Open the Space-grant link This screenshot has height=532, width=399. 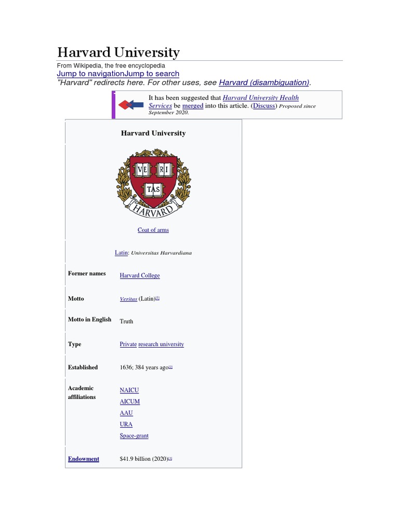[x=134, y=436]
